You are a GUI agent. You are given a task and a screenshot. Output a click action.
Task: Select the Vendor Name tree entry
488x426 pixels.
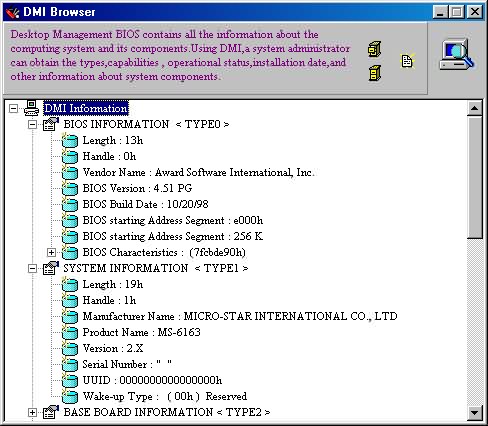click(198, 172)
